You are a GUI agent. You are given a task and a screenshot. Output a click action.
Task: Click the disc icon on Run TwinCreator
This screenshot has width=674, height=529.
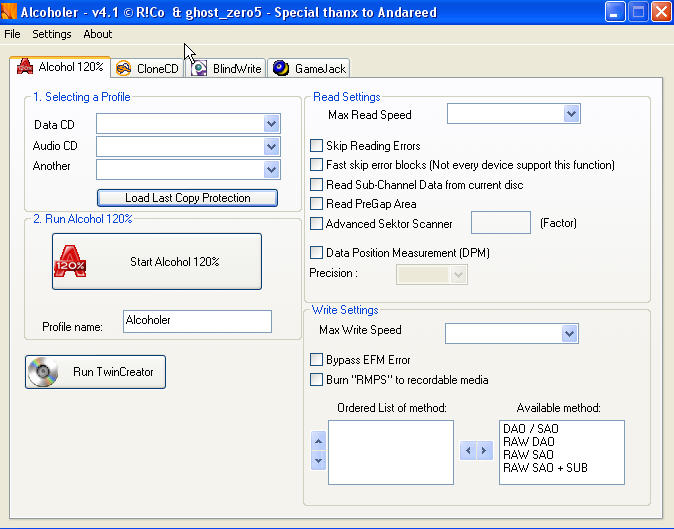[43, 372]
